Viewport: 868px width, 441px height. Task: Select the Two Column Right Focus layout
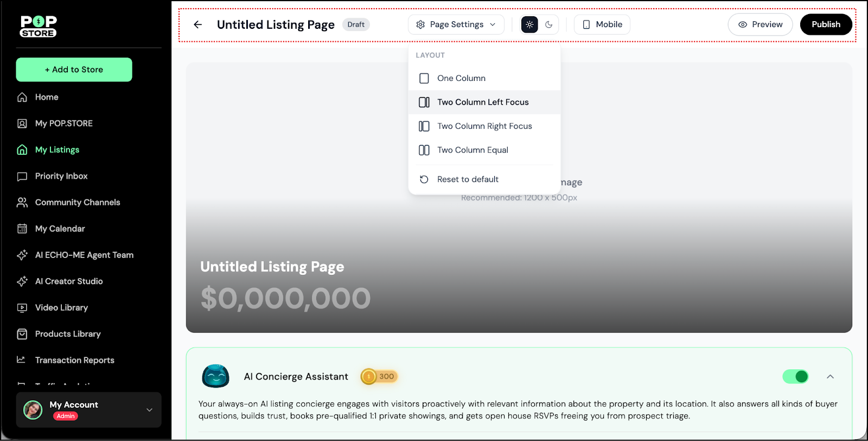pos(484,126)
